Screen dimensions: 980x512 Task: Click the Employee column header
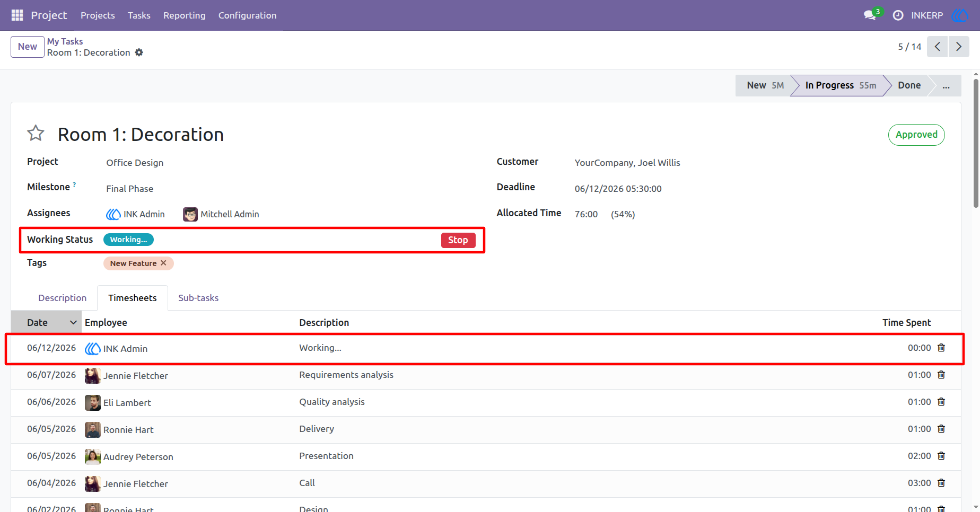[106, 322]
